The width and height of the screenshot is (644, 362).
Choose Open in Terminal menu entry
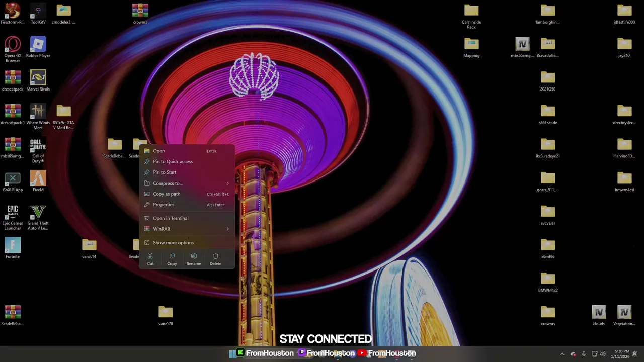click(187, 218)
